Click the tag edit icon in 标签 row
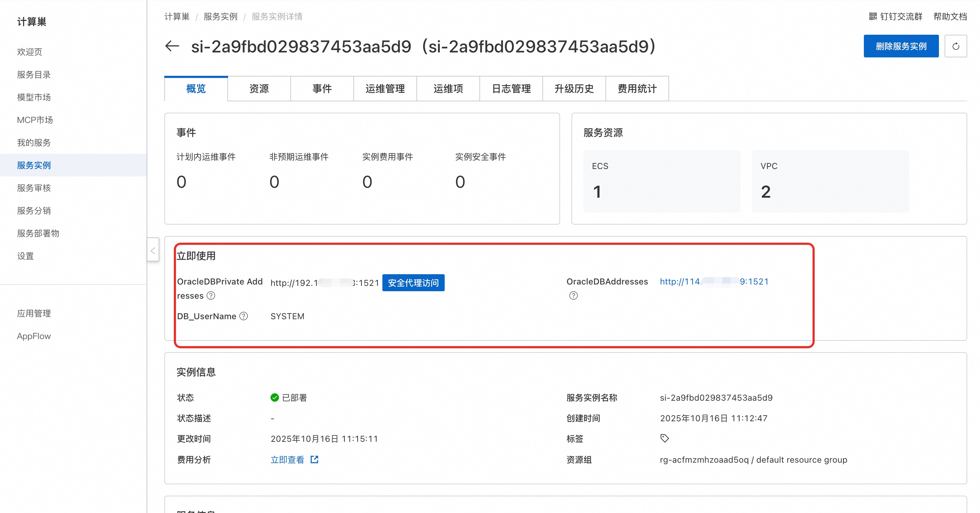 click(x=664, y=438)
